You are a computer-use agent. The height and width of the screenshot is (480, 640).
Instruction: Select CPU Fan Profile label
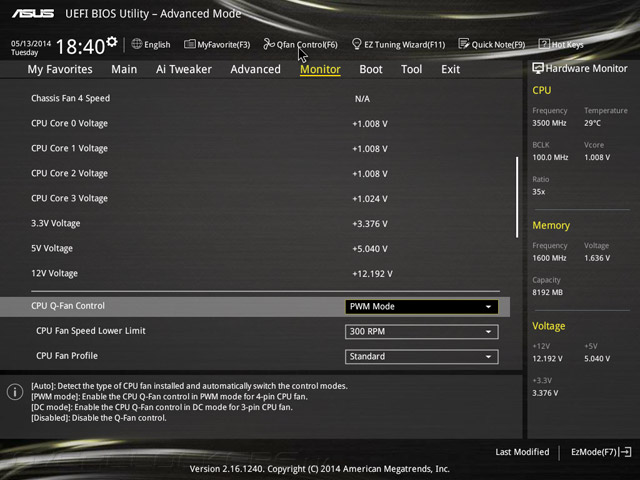click(67, 356)
